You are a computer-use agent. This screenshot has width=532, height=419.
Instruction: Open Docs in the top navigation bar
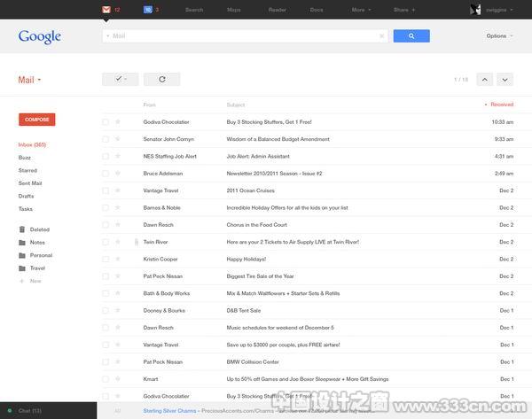(x=317, y=10)
